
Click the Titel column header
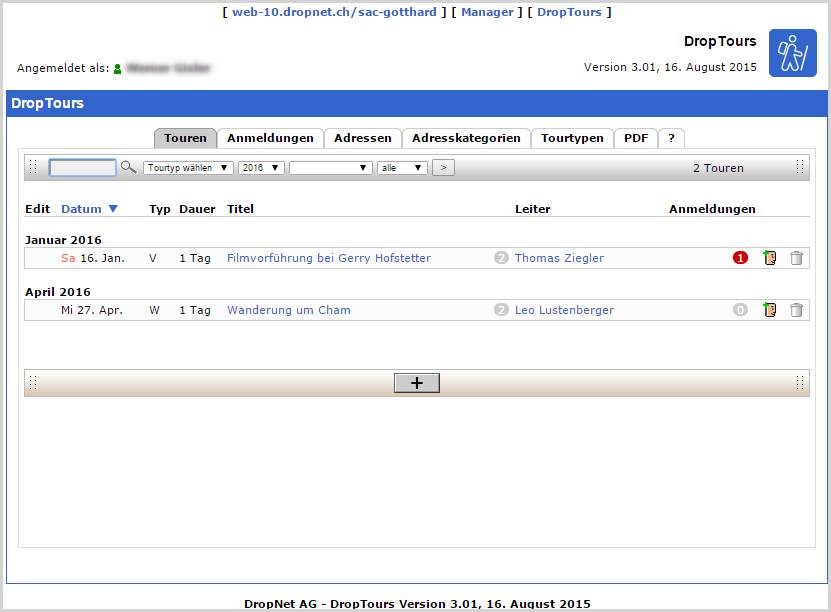240,209
